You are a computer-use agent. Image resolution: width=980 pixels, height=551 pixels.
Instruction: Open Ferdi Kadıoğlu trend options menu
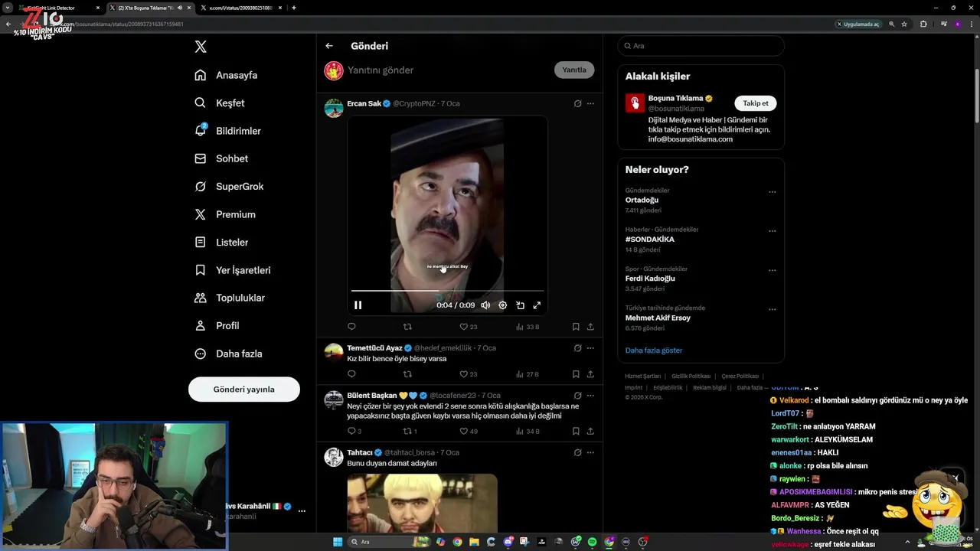point(772,270)
